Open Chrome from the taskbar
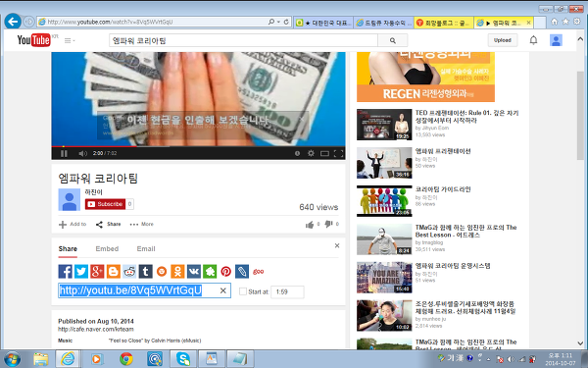This screenshot has height=368, width=588. pyautogui.click(x=126, y=359)
